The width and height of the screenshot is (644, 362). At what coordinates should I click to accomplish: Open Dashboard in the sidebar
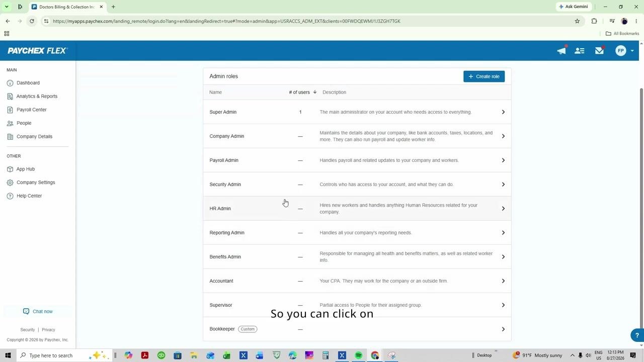click(x=28, y=83)
